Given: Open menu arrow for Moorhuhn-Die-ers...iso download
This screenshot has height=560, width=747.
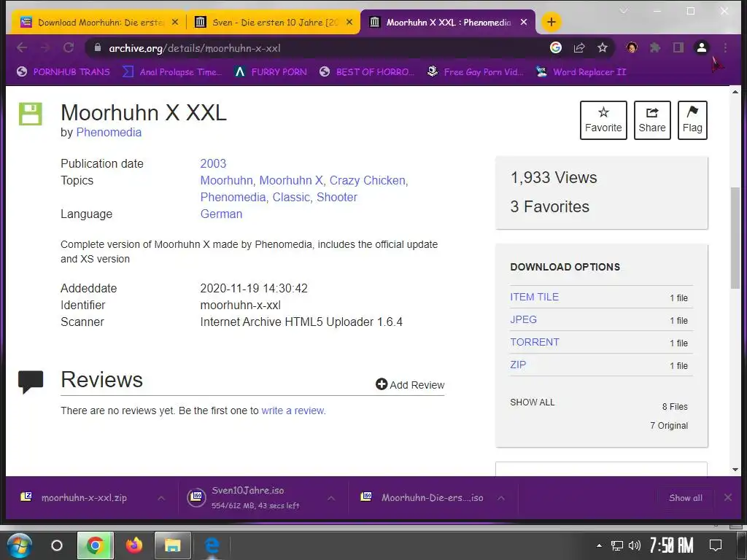Looking at the screenshot, I should click(500, 498).
